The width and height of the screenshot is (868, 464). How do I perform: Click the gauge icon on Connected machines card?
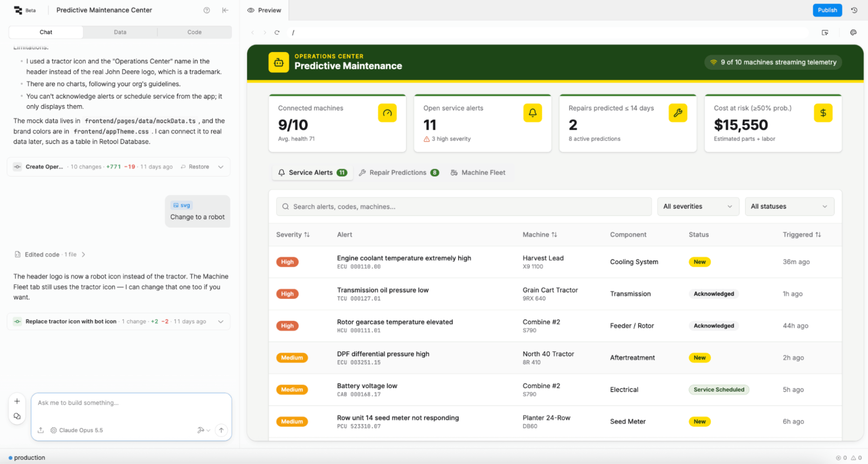point(387,113)
